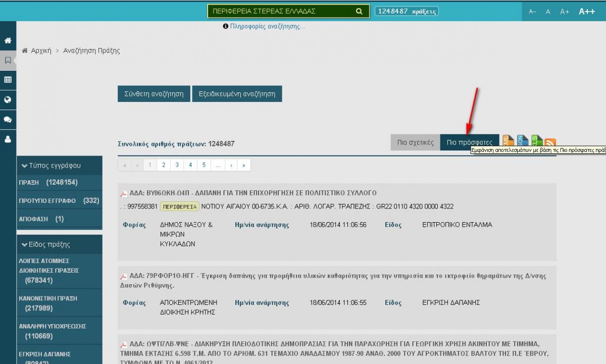Click the magnifier search icon
This screenshot has height=364, width=606.
point(359,11)
